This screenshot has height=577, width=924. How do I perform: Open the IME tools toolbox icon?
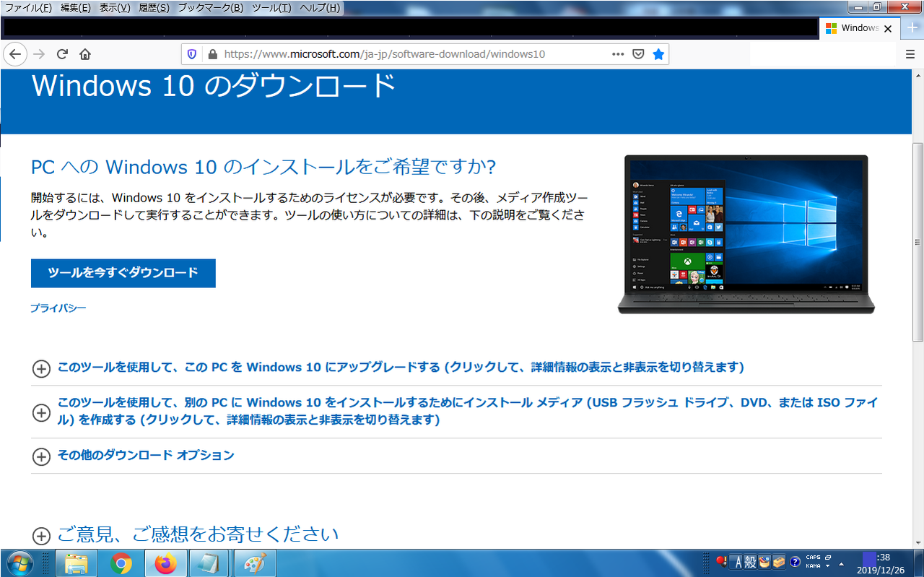(x=779, y=562)
